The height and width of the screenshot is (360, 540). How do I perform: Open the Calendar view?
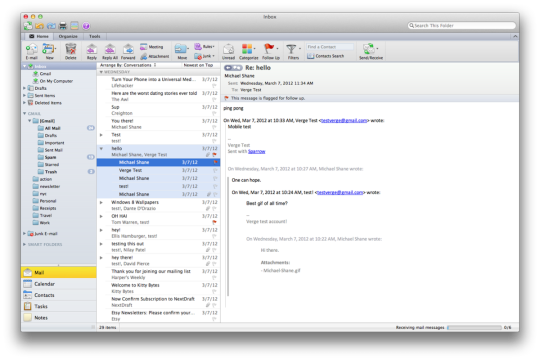click(x=59, y=284)
